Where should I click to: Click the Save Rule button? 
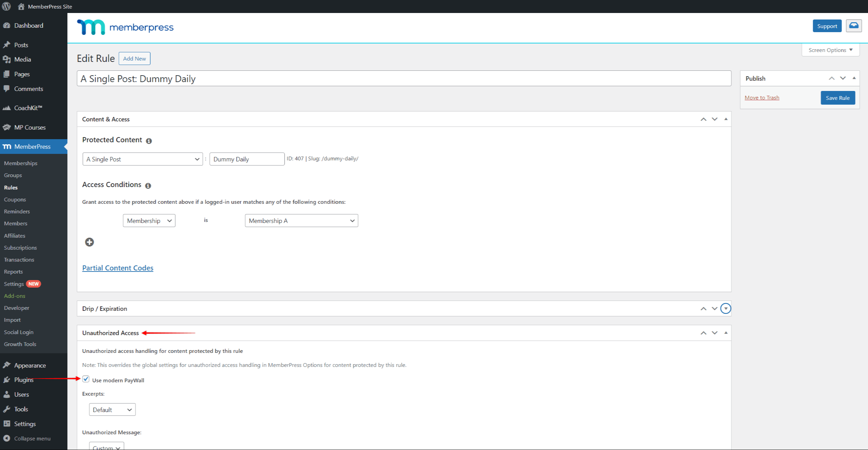point(838,98)
